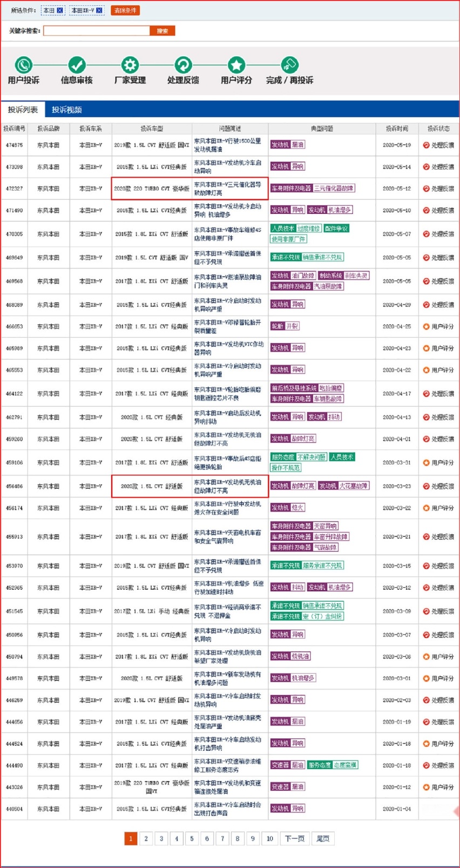Click 用户评分 status icon in row 444524

coord(426,744)
